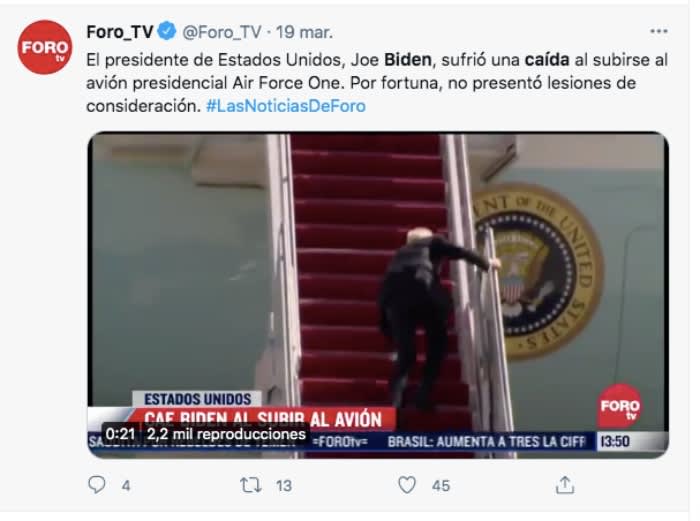Retweet using the retweet arrows icon

point(251,485)
